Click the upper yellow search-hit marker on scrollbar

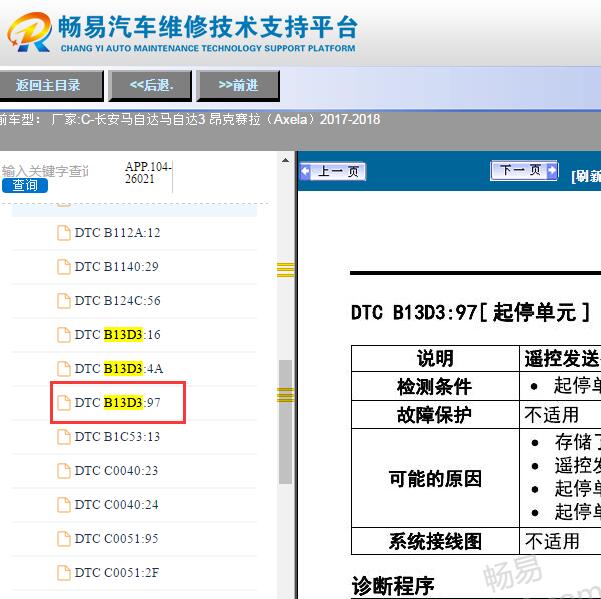[x=286, y=269]
